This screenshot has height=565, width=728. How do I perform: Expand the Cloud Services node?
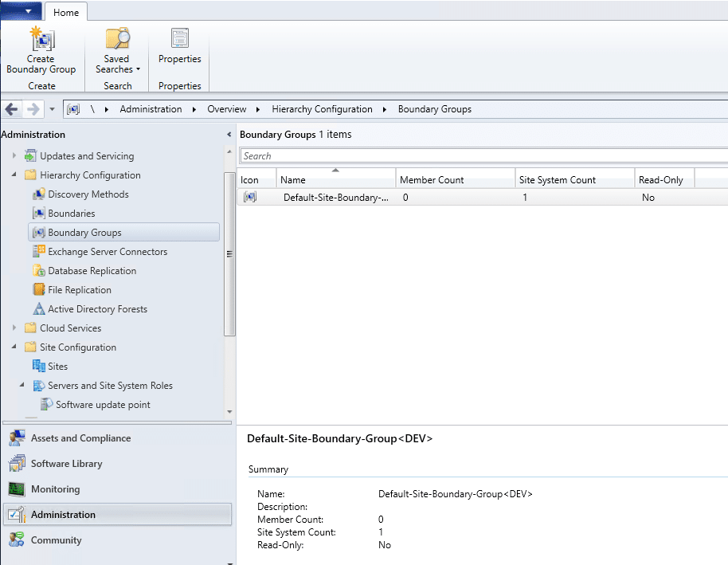[15, 328]
